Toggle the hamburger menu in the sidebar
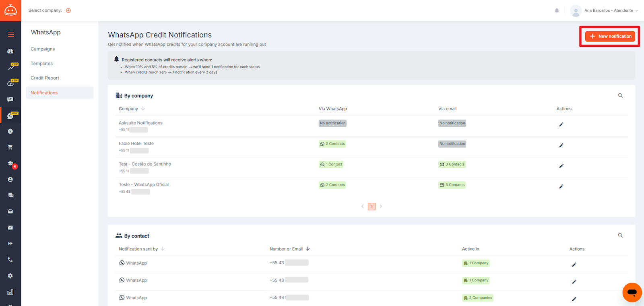This screenshot has height=306, width=644. click(10, 35)
